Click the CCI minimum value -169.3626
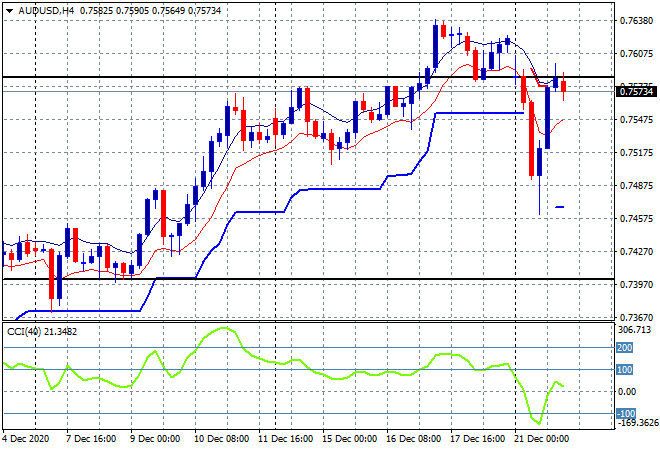Image resolution: width=660 pixels, height=450 pixels. coord(637,422)
